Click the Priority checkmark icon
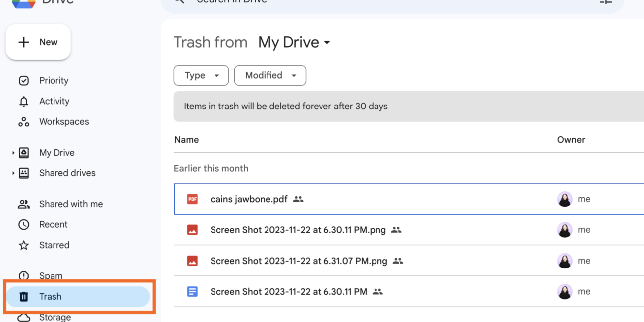This screenshot has width=644, height=322. point(23,80)
